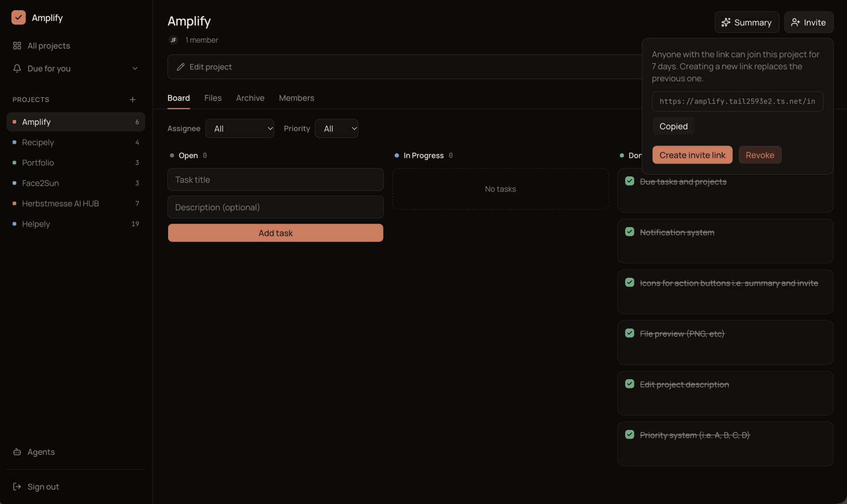
Task: Click the Agents robot icon
Action: point(17,452)
